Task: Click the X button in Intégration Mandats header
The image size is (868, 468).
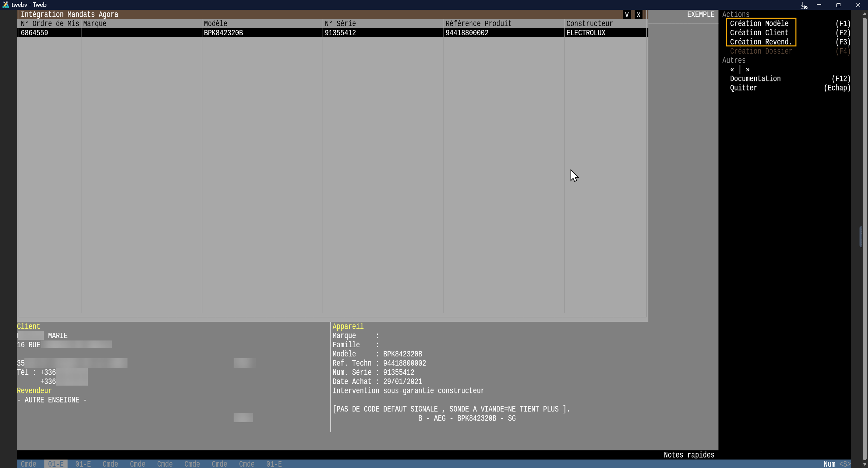Action: (638, 15)
